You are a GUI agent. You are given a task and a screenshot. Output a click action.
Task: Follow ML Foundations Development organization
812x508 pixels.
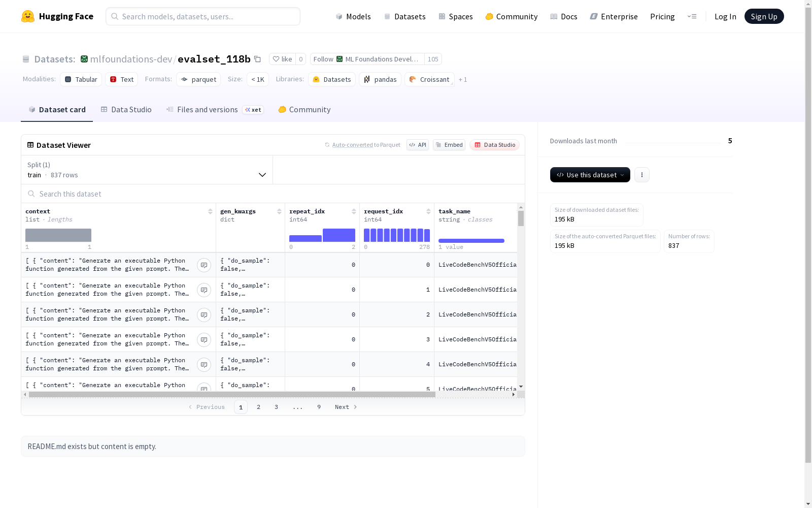click(367, 59)
